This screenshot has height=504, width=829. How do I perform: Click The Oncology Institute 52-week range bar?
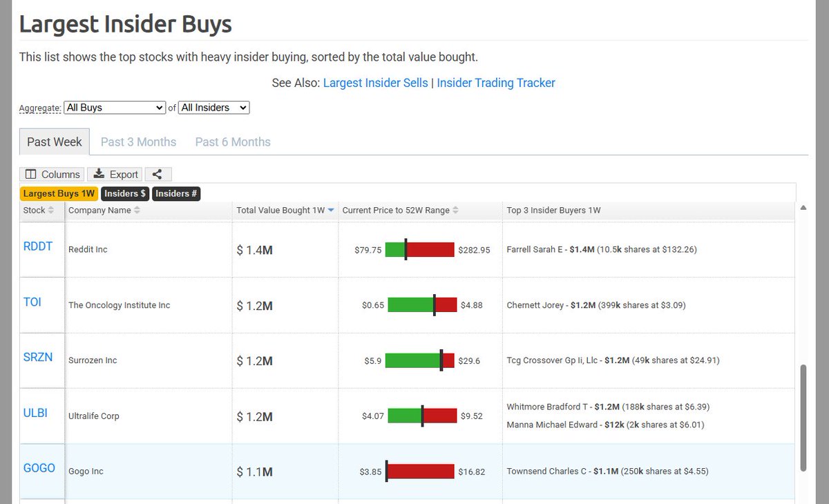(422, 304)
